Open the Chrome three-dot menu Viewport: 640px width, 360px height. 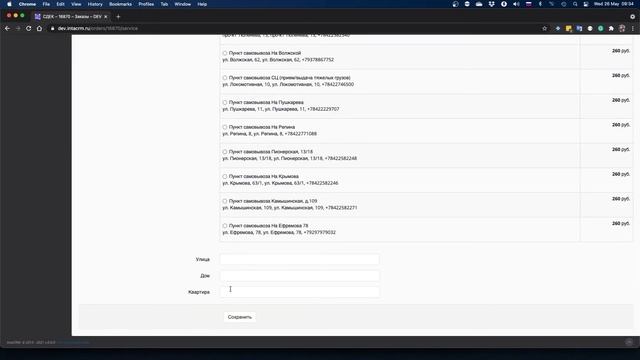pyautogui.click(x=633, y=29)
